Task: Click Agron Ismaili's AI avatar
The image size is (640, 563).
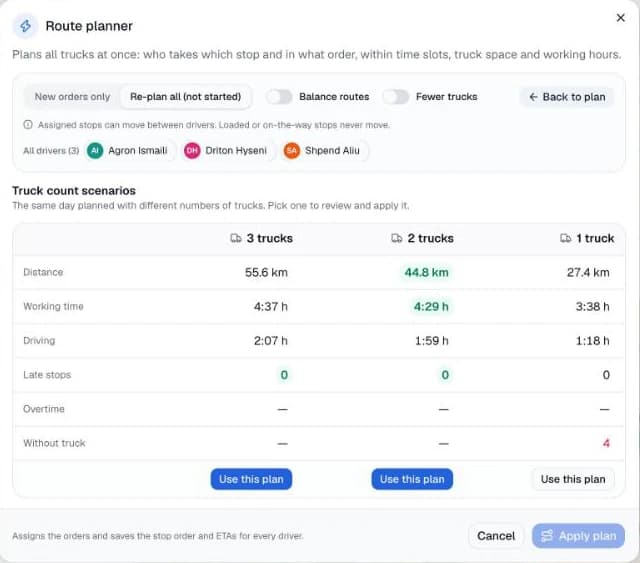Action: click(x=95, y=151)
